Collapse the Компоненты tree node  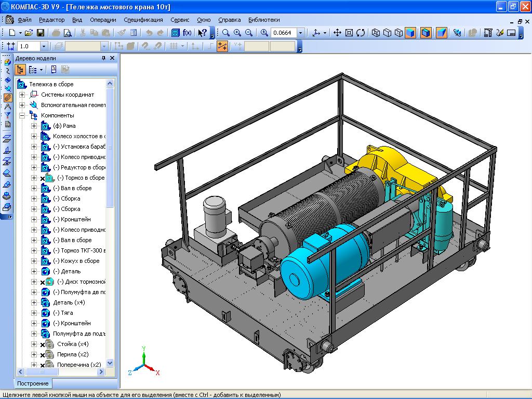coord(22,115)
